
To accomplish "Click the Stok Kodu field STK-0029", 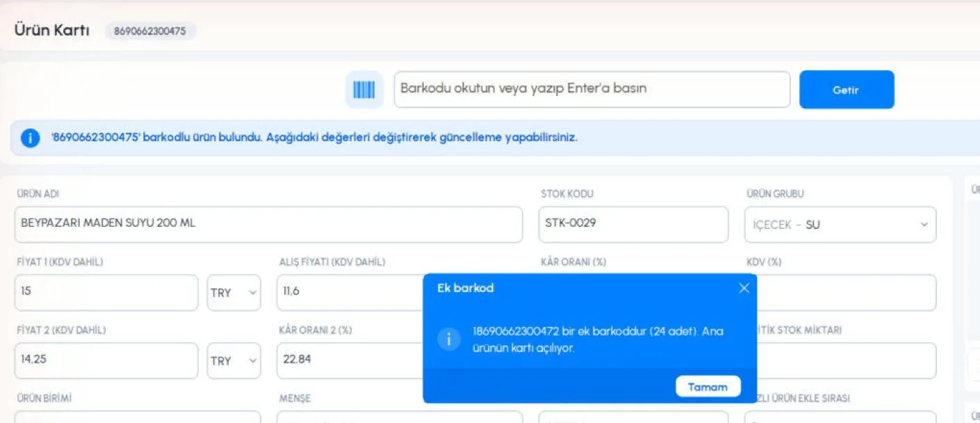I will click(x=633, y=224).
